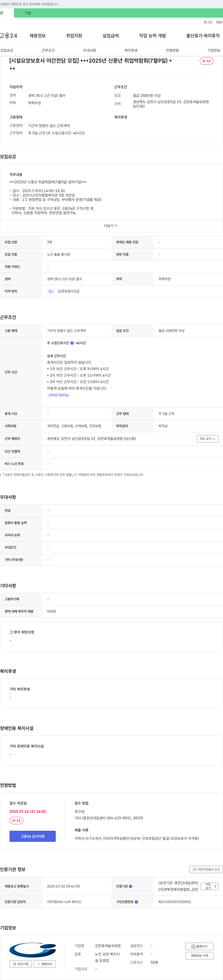Viewport: 223px width, 980px height.
Task: Click the 김천효캐슬요양원 company logo image
Action: (x=33, y=950)
